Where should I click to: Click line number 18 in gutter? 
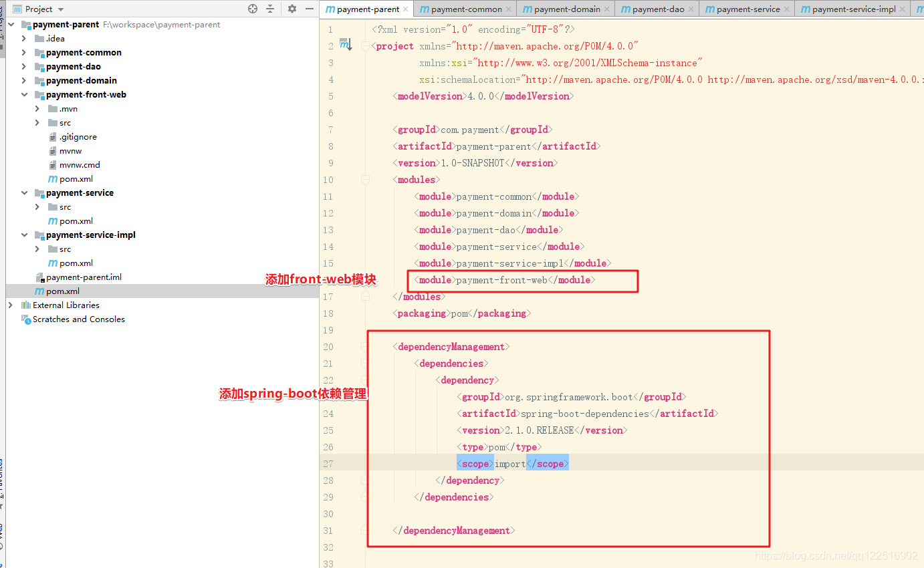(328, 313)
